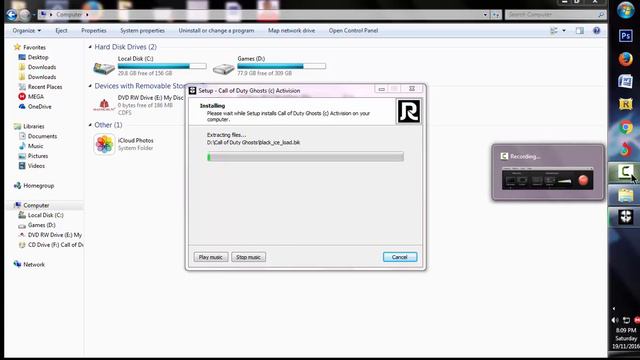Select DVD RW Drive (E:) disc icon
The height and width of the screenshot is (360, 640).
[x=104, y=106]
